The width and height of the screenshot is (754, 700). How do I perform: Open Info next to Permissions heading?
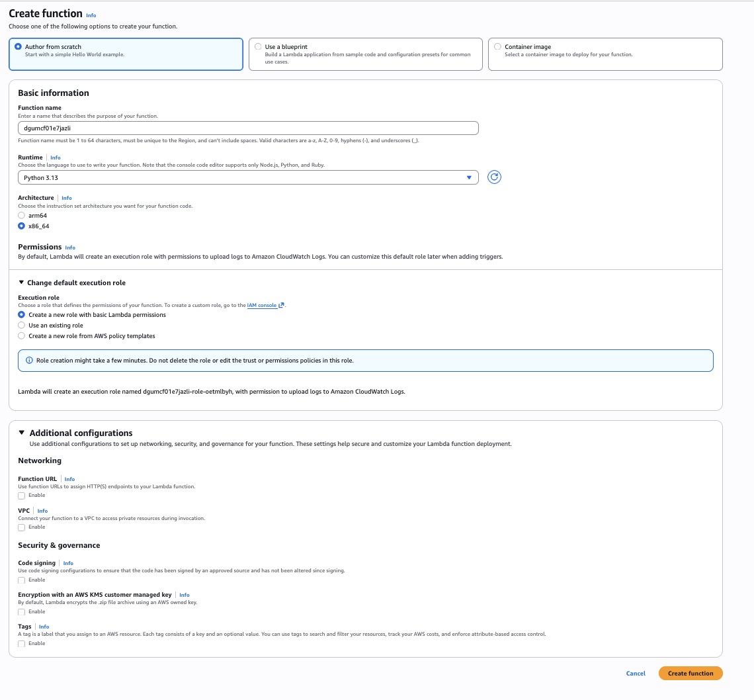coord(70,247)
